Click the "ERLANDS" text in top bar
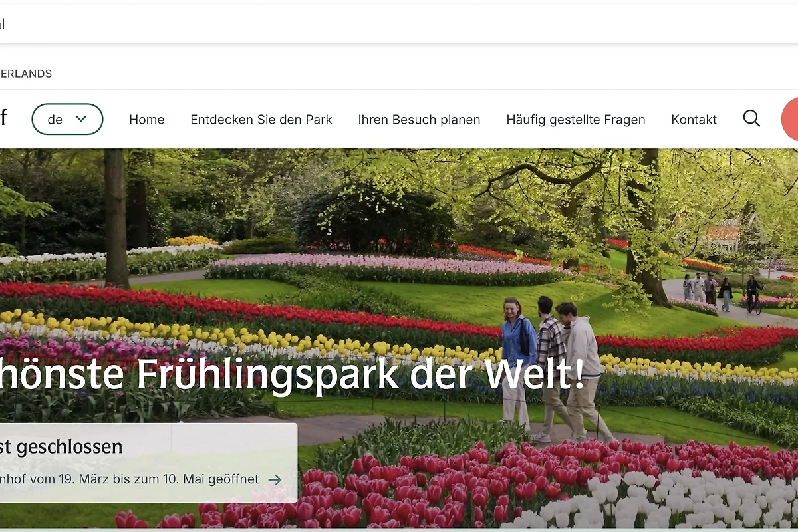Image resolution: width=798 pixels, height=532 pixels. tap(26, 74)
